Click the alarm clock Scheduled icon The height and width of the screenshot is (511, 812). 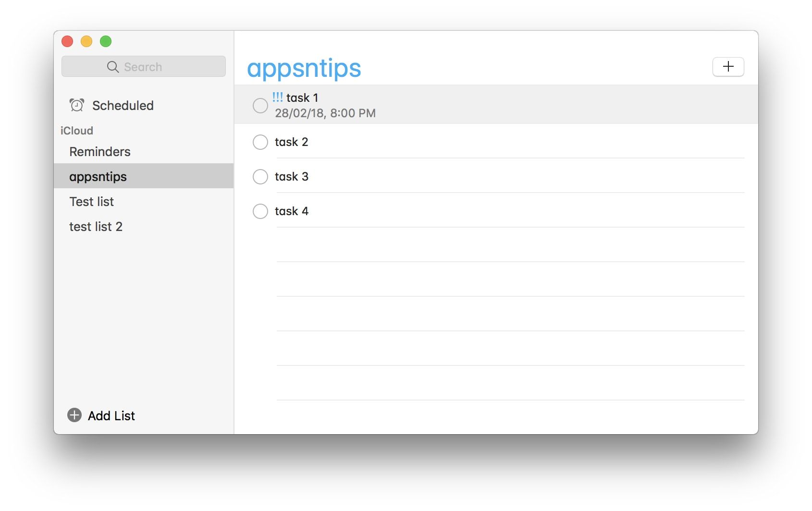coord(77,105)
